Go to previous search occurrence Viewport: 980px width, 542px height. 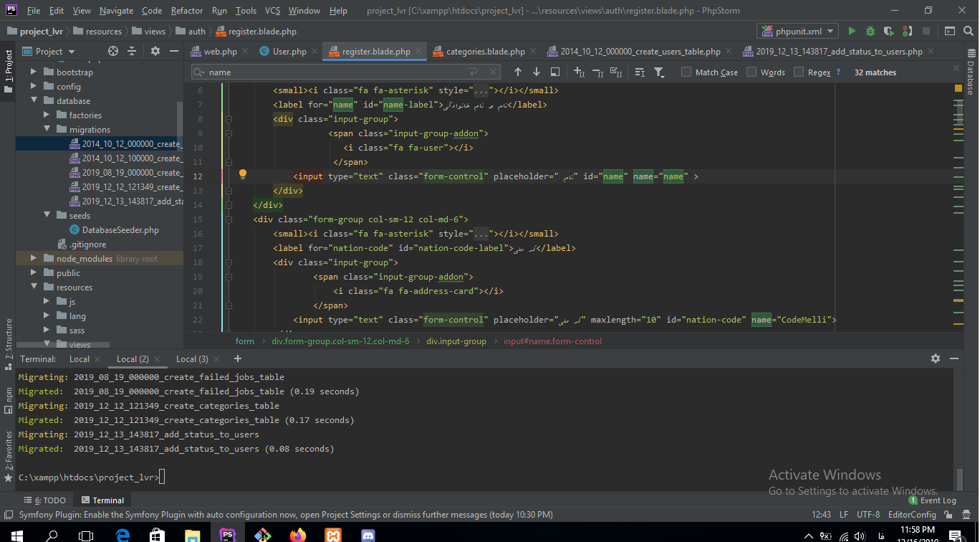coord(518,72)
